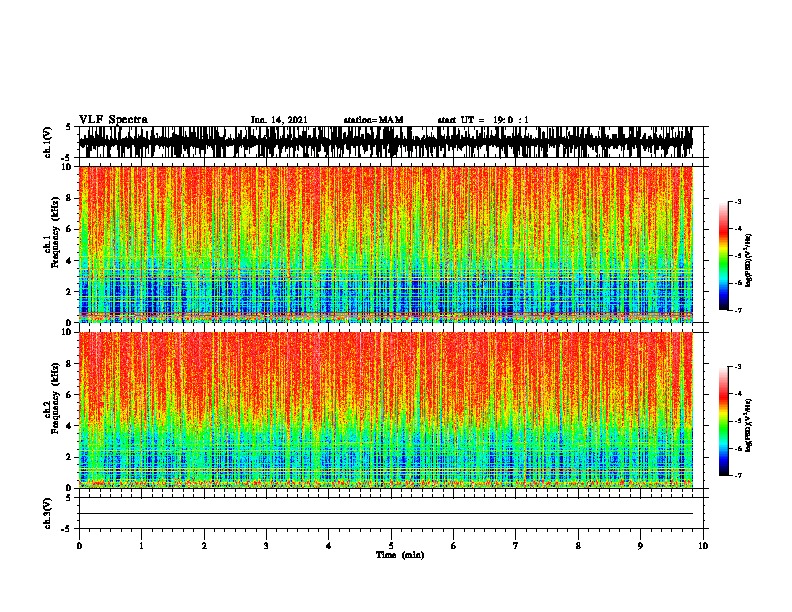
Task: Click time axis tick label "7"
Action: tap(516, 546)
